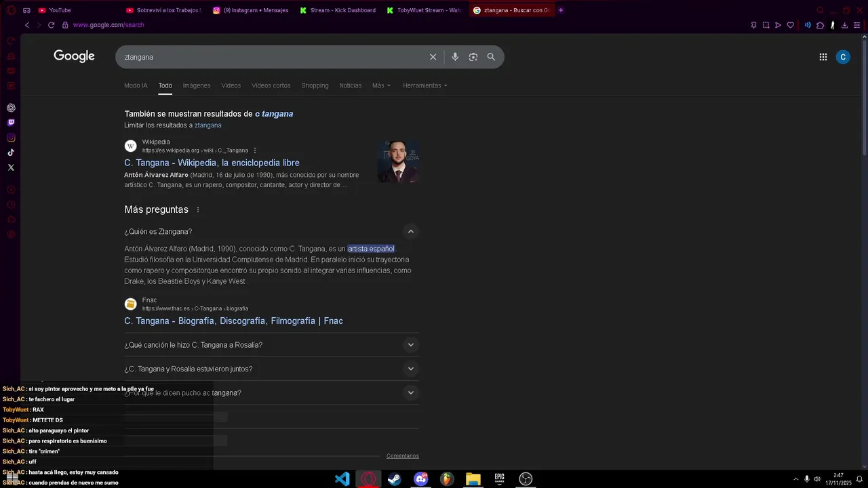The image size is (868, 488).
Task: Open the Opera main menu logo
Action: [11, 10]
